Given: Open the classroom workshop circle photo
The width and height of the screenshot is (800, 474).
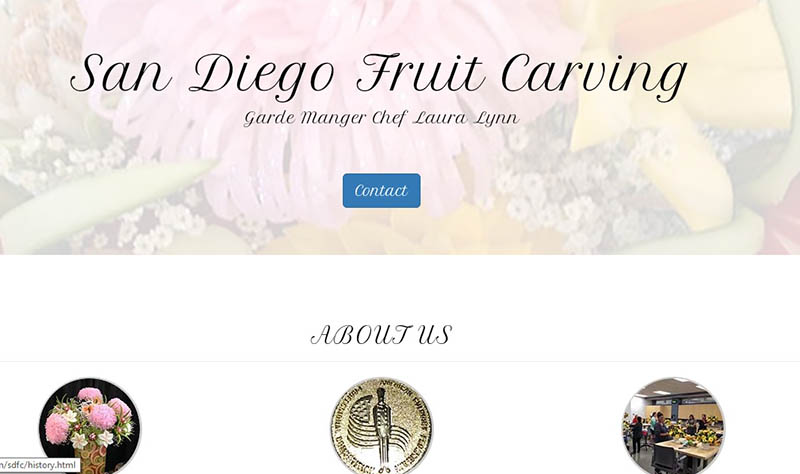Looking at the screenshot, I should 673,426.
